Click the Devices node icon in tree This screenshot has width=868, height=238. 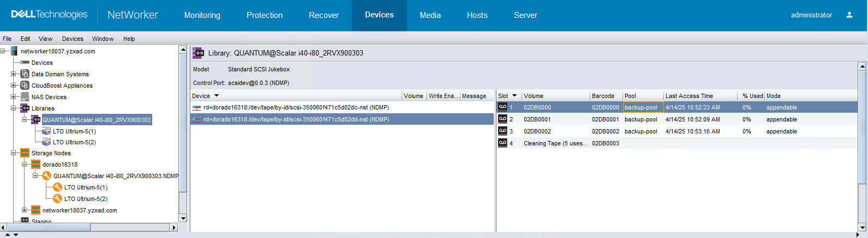tap(25, 63)
